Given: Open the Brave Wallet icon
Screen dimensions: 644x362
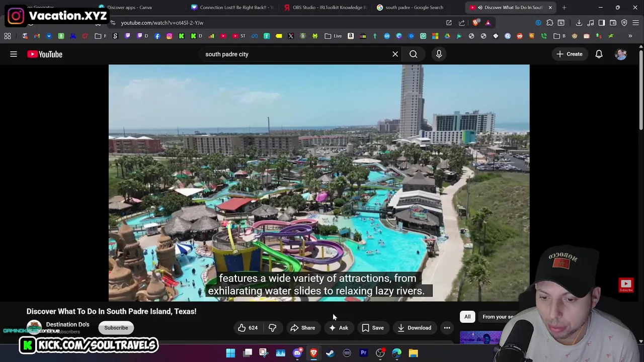Looking at the screenshot, I should [x=613, y=23].
